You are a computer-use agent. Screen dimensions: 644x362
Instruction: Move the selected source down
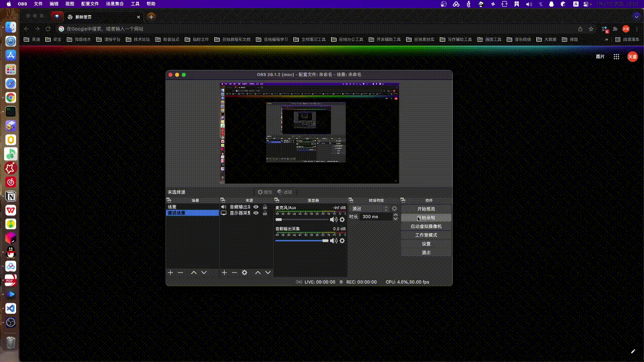(268, 273)
